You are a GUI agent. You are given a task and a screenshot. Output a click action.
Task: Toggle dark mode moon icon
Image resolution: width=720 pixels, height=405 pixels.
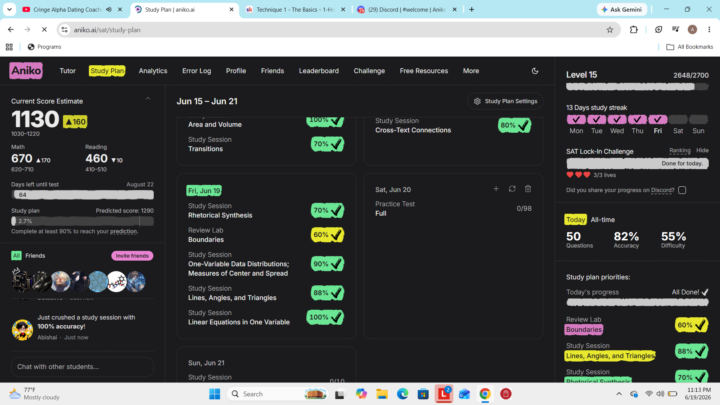(535, 71)
